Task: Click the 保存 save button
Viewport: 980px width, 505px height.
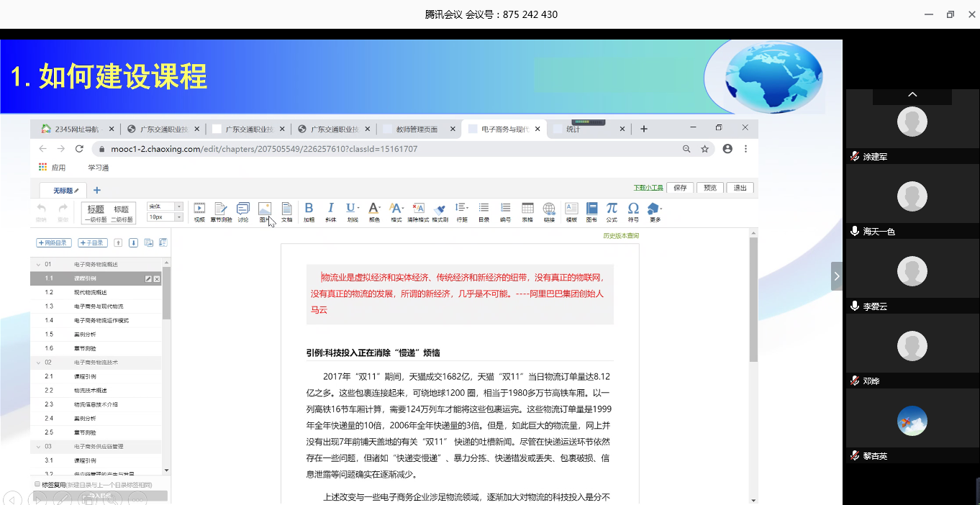Action: pyautogui.click(x=681, y=188)
